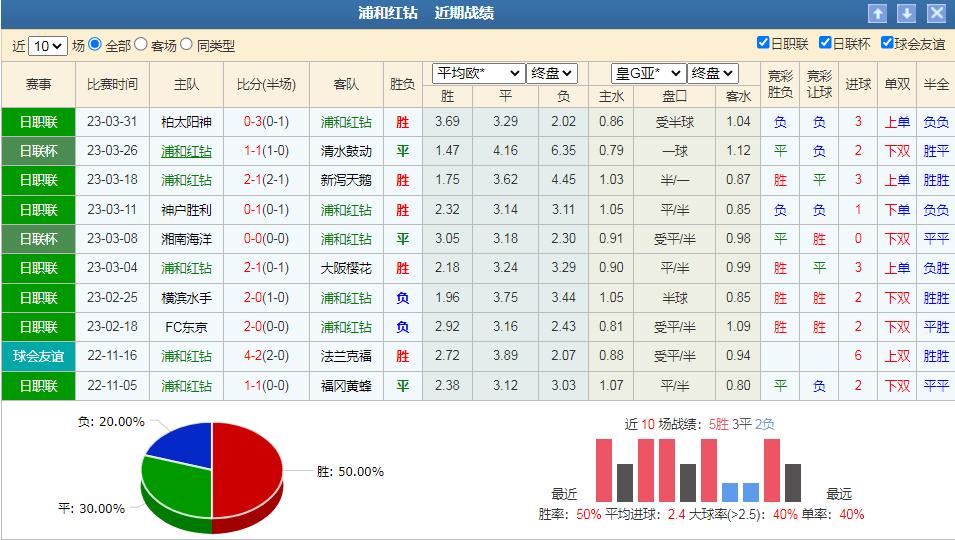Screen dimensions: 955x540
Task: Click the odds value 6.35
Action: [563, 150]
